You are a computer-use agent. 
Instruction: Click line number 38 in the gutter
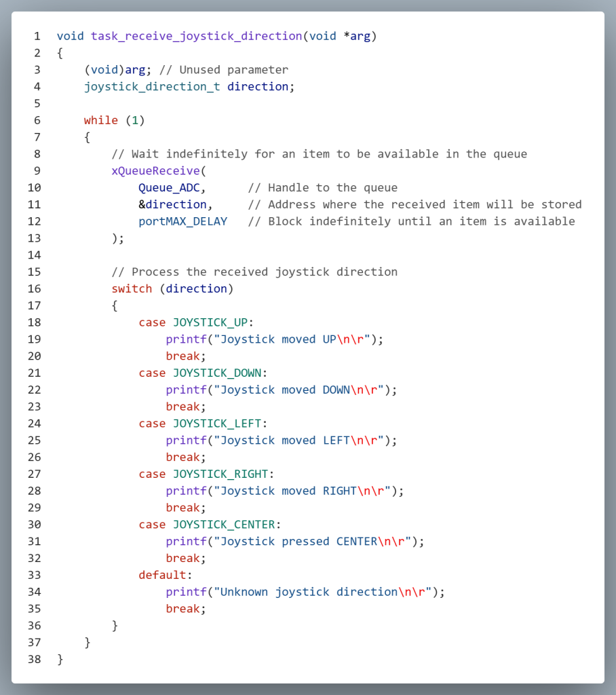(x=35, y=659)
